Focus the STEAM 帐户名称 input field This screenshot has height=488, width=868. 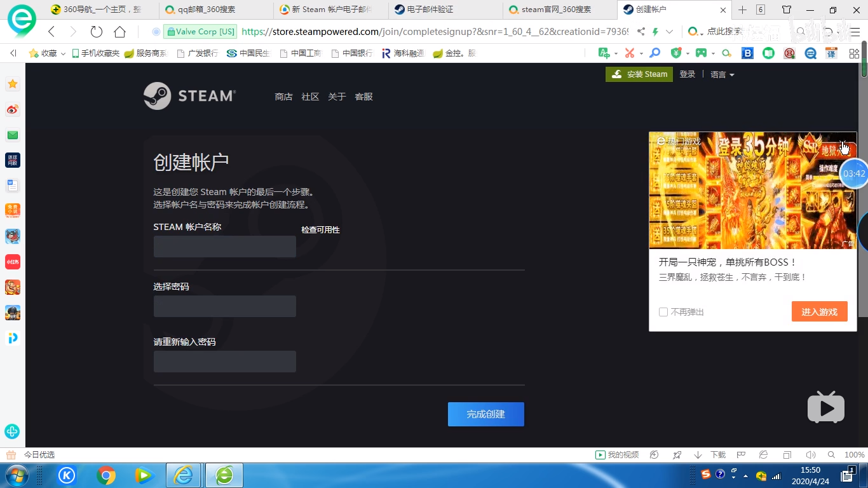coord(225,247)
